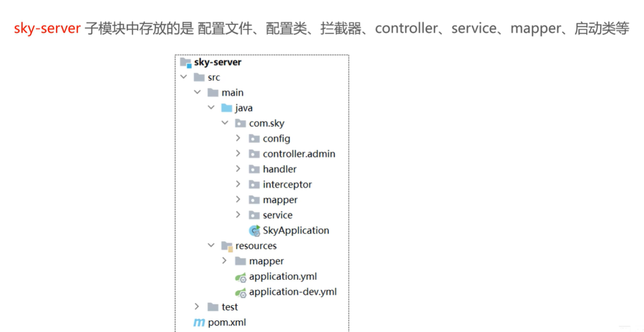Expand the controller.admin package arrow
This screenshot has height=332, width=644.
point(238,153)
